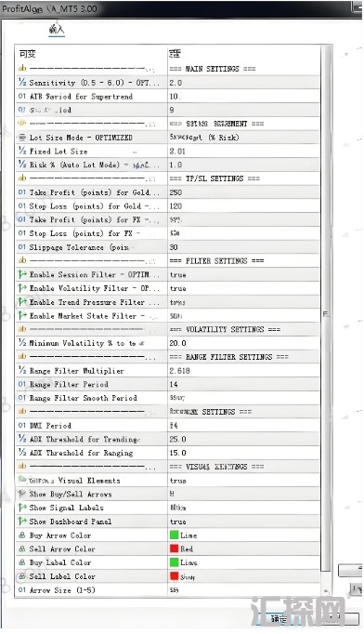The width and height of the screenshot is (364, 634).
Task: Pick the Lime swatch for Buy Label Color
Action: coord(175,562)
